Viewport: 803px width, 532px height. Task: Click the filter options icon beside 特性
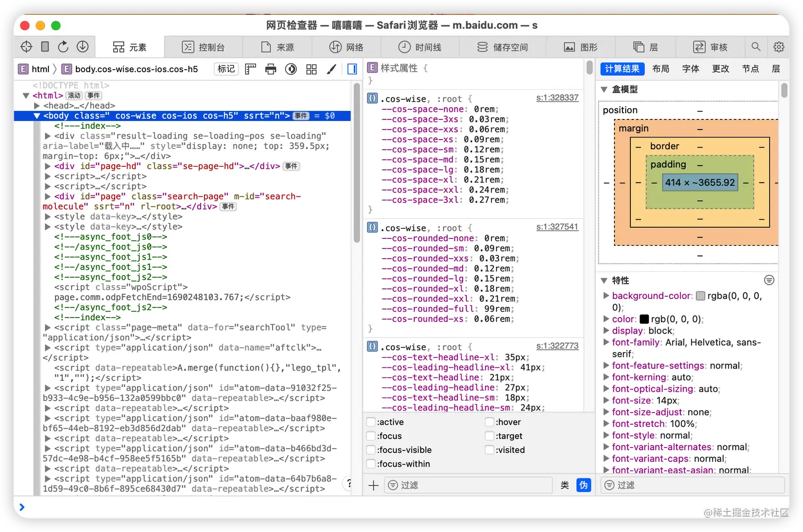tap(769, 280)
